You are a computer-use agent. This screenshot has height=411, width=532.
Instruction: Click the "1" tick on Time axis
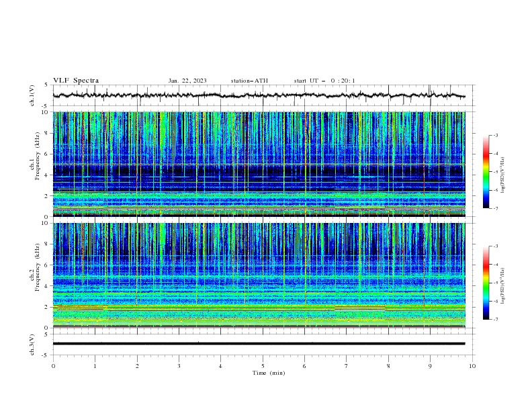point(95,366)
